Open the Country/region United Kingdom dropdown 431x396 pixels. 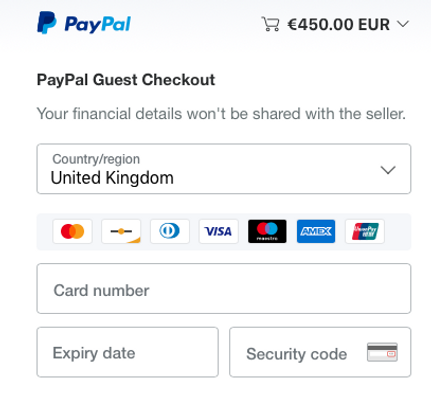(224, 169)
